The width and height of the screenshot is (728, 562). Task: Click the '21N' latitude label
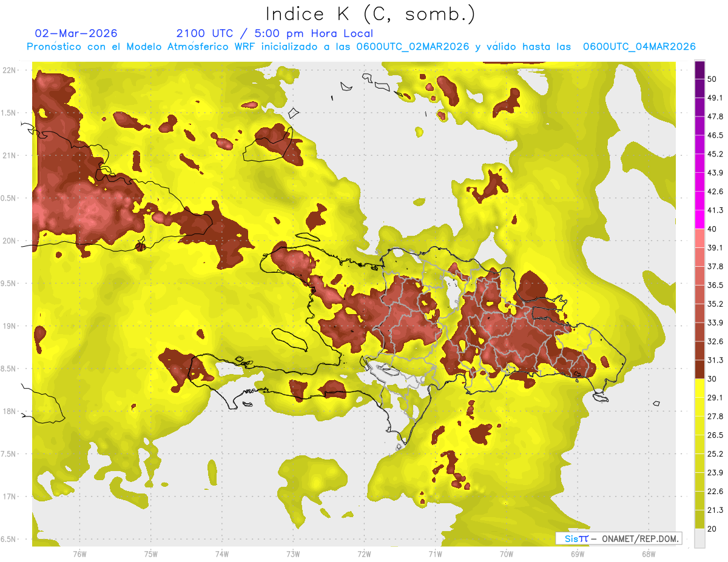click(8, 155)
